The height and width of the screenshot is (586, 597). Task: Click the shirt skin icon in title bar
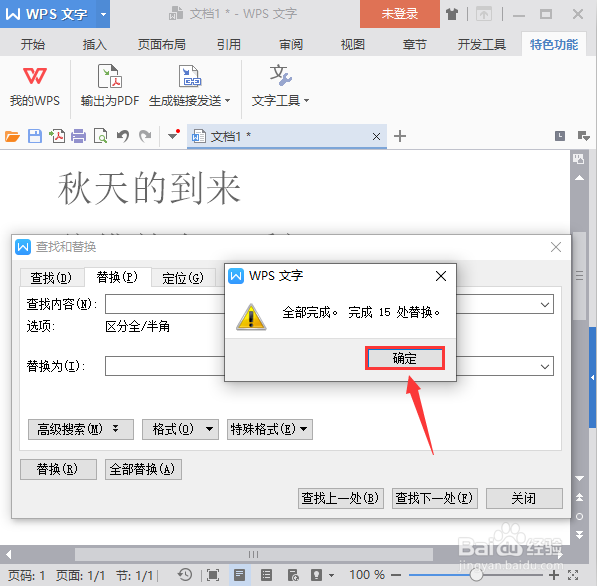(x=452, y=14)
